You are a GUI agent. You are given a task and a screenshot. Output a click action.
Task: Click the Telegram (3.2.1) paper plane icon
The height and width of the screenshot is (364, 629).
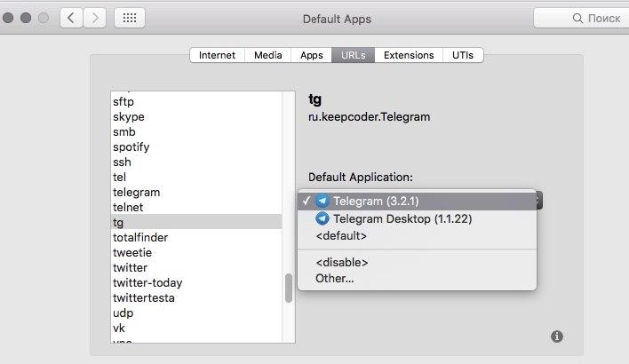(x=322, y=201)
